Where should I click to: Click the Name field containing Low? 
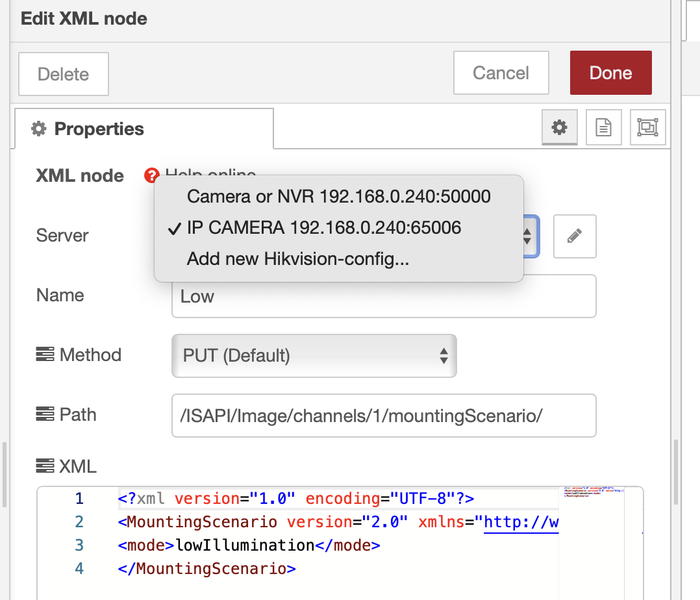tap(383, 297)
